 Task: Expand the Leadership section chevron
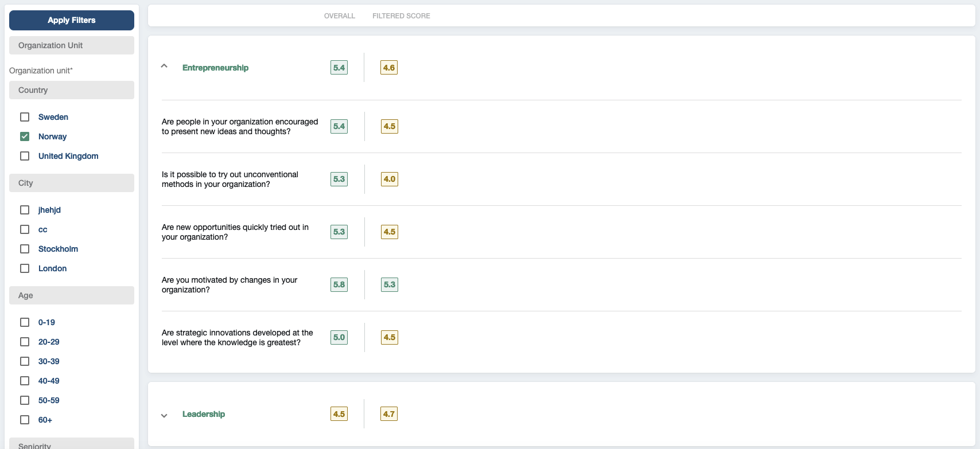pos(164,415)
